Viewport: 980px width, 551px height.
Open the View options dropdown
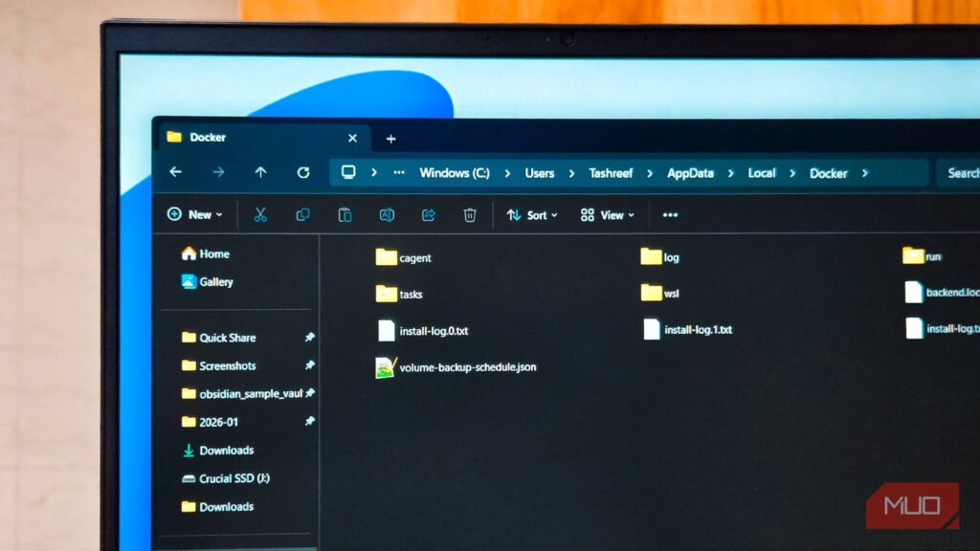[607, 215]
